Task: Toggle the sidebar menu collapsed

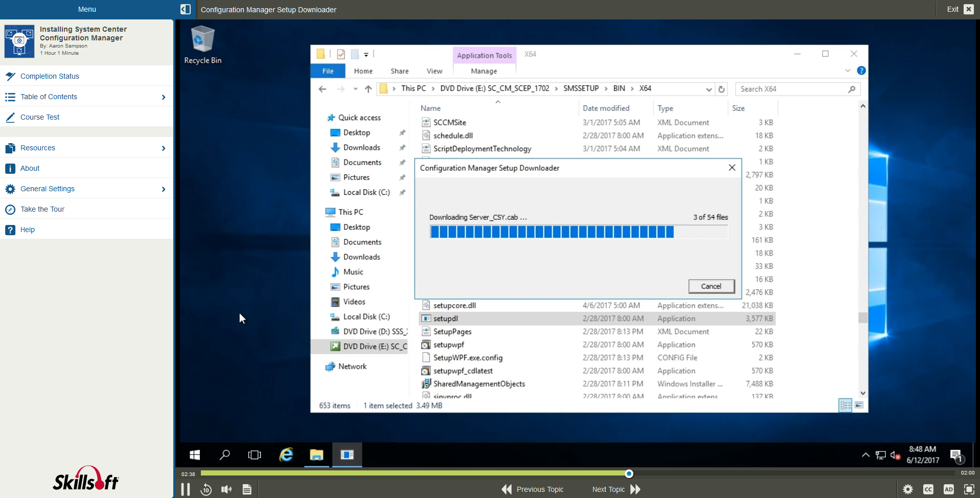Action: pyautogui.click(x=186, y=9)
